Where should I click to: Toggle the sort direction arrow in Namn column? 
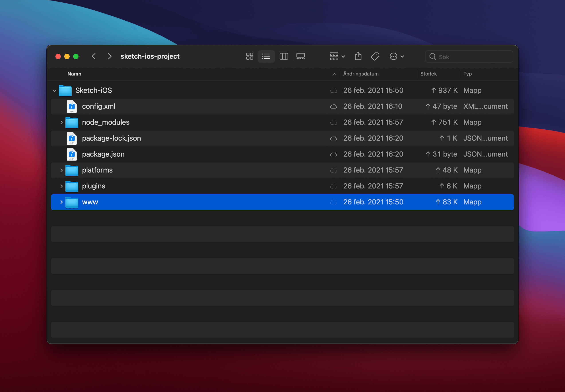tap(334, 74)
